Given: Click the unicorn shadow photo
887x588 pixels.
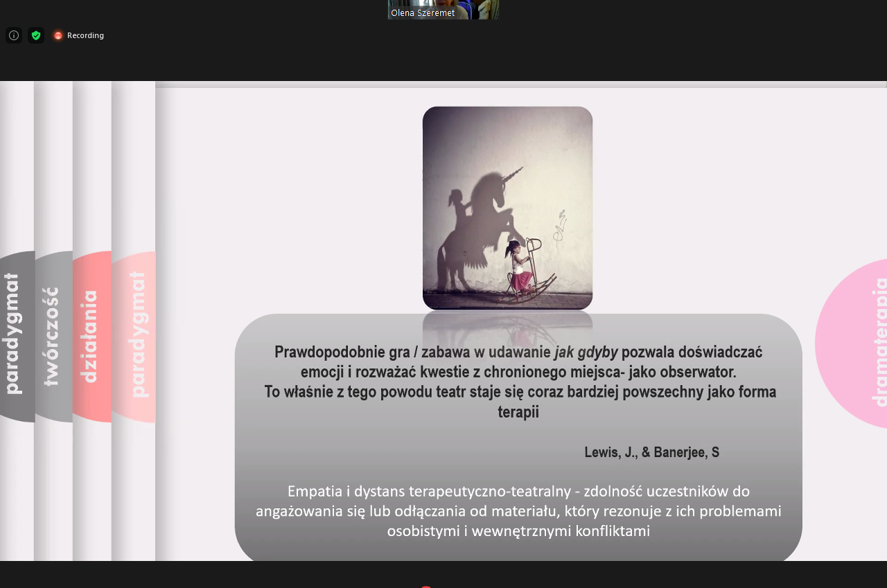Looking at the screenshot, I should click(x=508, y=208).
